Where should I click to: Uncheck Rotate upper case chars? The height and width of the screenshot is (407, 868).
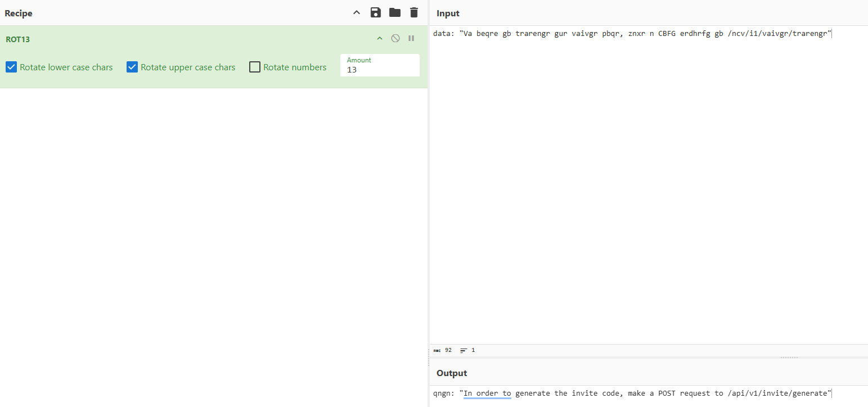(x=132, y=67)
